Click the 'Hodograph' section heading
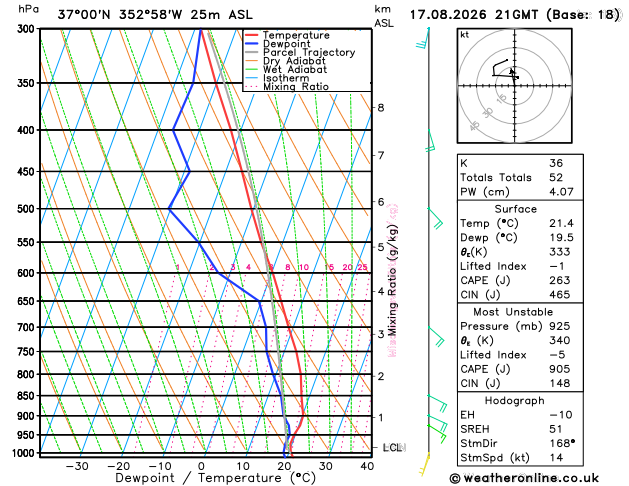The width and height of the screenshot is (629, 486). click(x=515, y=401)
